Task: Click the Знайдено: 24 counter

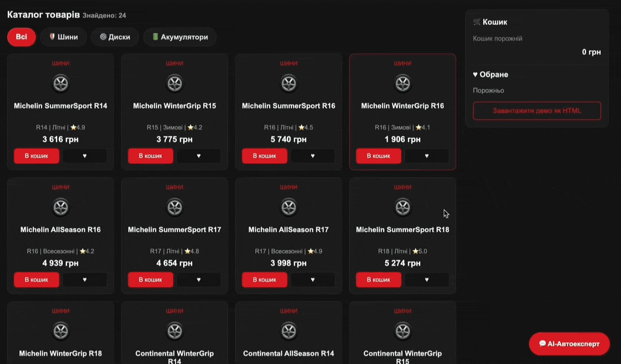Action: [104, 16]
